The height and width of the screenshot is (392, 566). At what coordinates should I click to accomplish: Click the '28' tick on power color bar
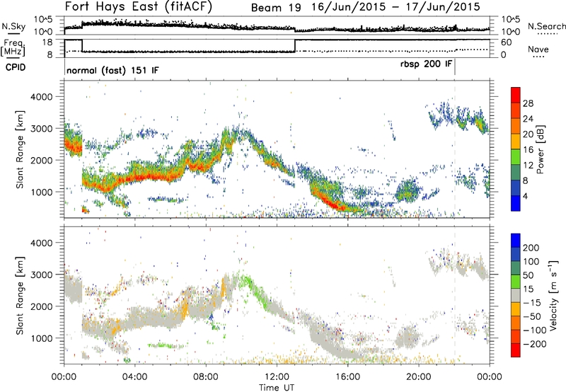pyautogui.click(x=528, y=103)
